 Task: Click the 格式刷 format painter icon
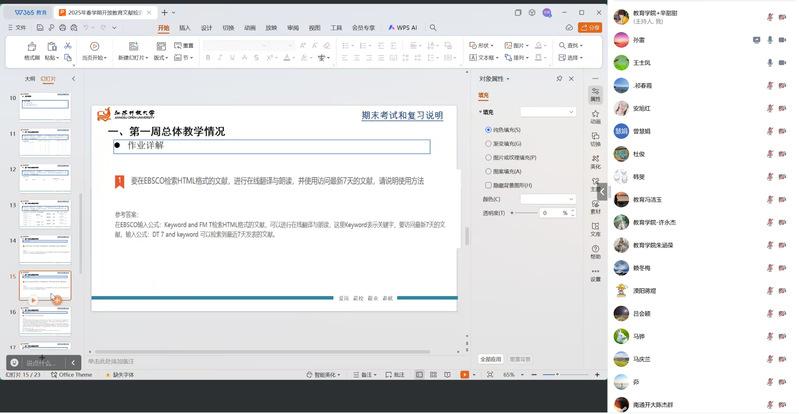click(x=32, y=51)
